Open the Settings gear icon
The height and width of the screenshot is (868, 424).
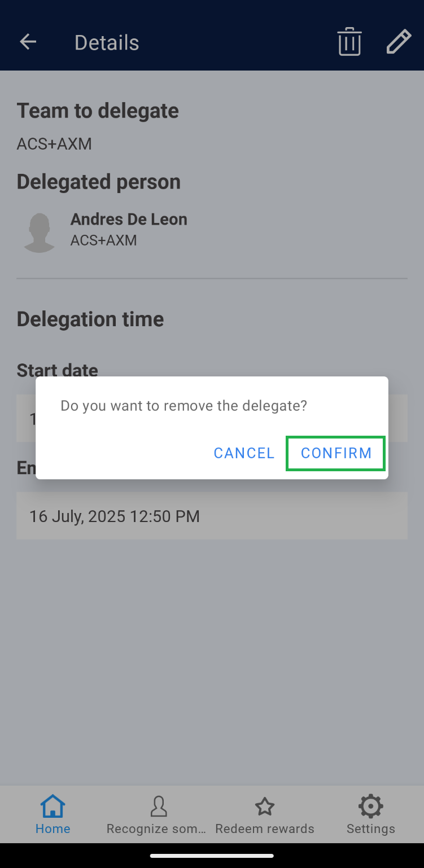370,808
